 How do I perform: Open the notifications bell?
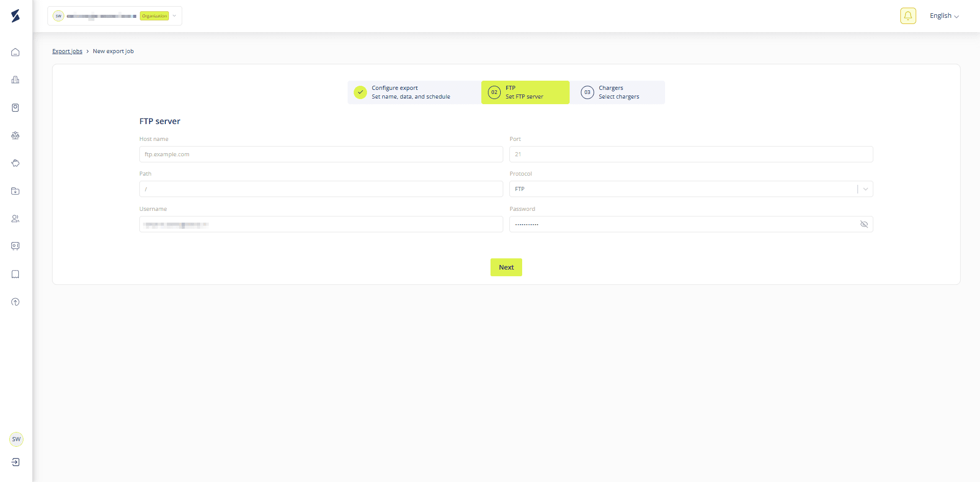coord(908,16)
